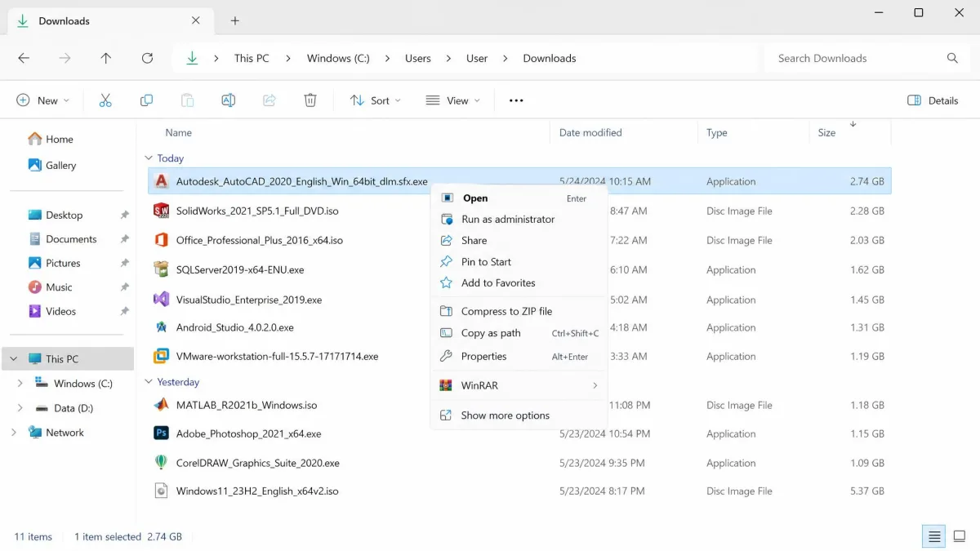Expand Data (D:) in the tree
This screenshot has width=980, height=551.
20,408
